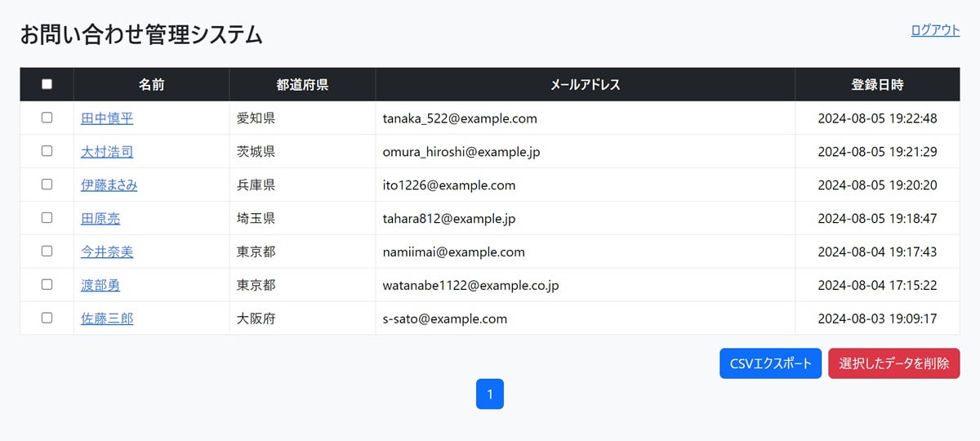Click the お問い合わせ管理システム page title
This screenshot has width=980, height=441.
141,34
